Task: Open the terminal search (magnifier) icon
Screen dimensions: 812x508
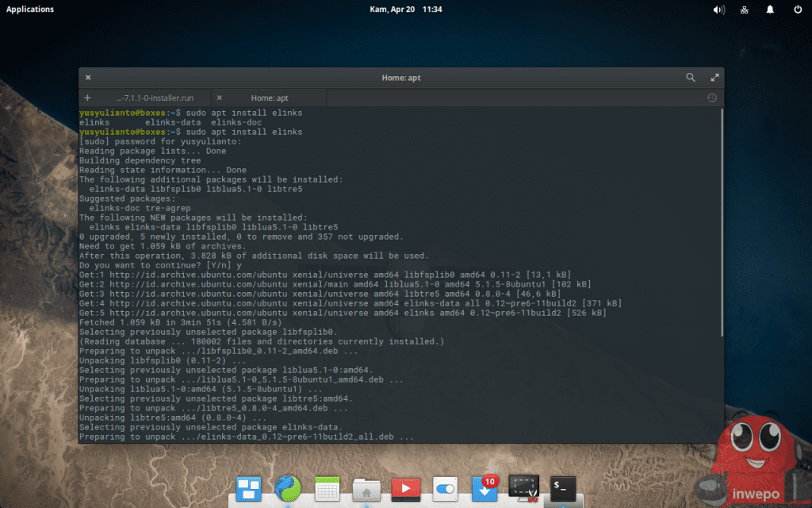Action: [691, 78]
